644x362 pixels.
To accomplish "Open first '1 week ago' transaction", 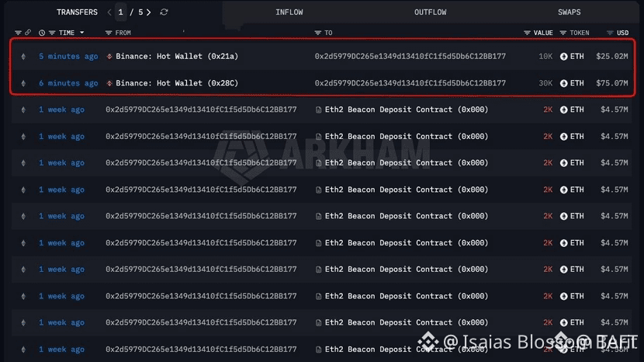I will 61,110.
